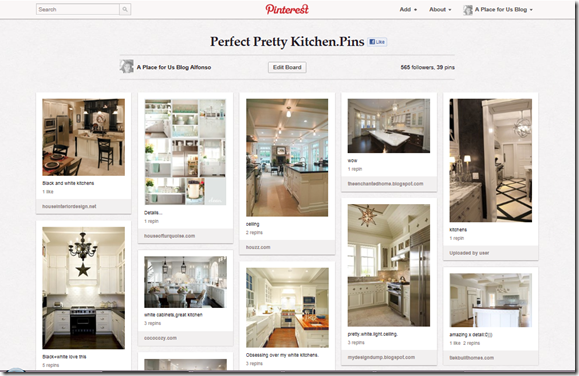The height and width of the screenshot is (376, 579).
Task: Click into the Search field
Action: [x=78, y=10]
